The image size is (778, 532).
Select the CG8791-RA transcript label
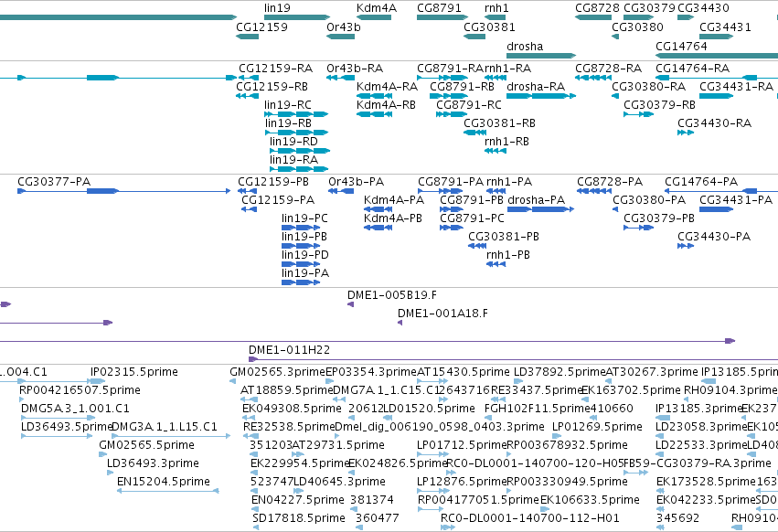point(450,68)
